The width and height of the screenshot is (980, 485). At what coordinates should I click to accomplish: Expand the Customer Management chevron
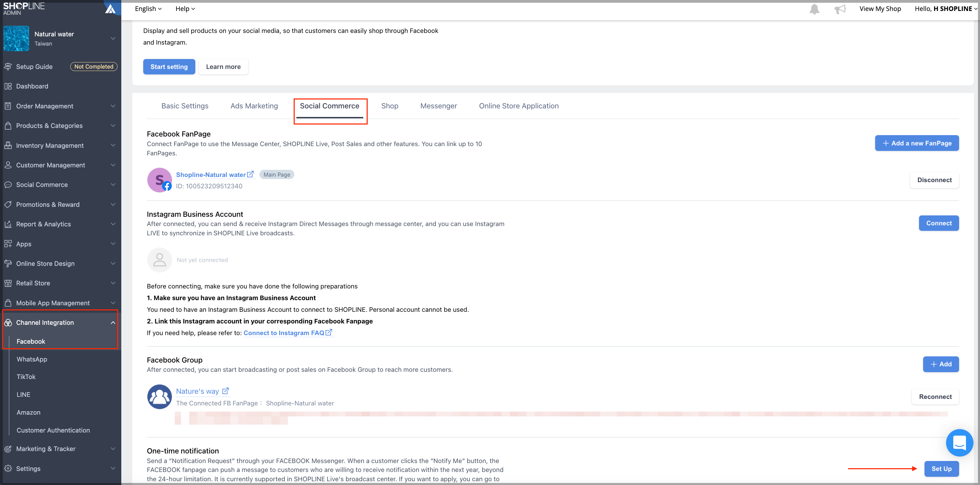(113, 165)
